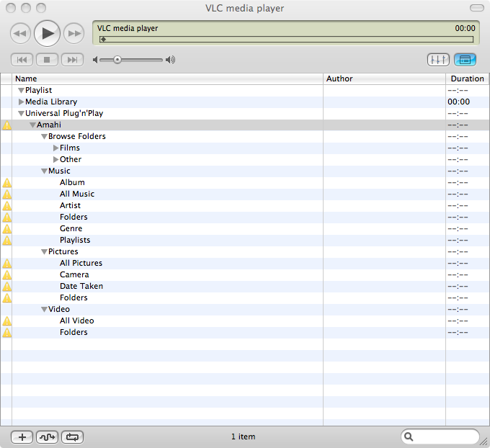Click the next track button
Image resolution: width=490 pixels, height=448 pixels.
(x=73, y=60)
